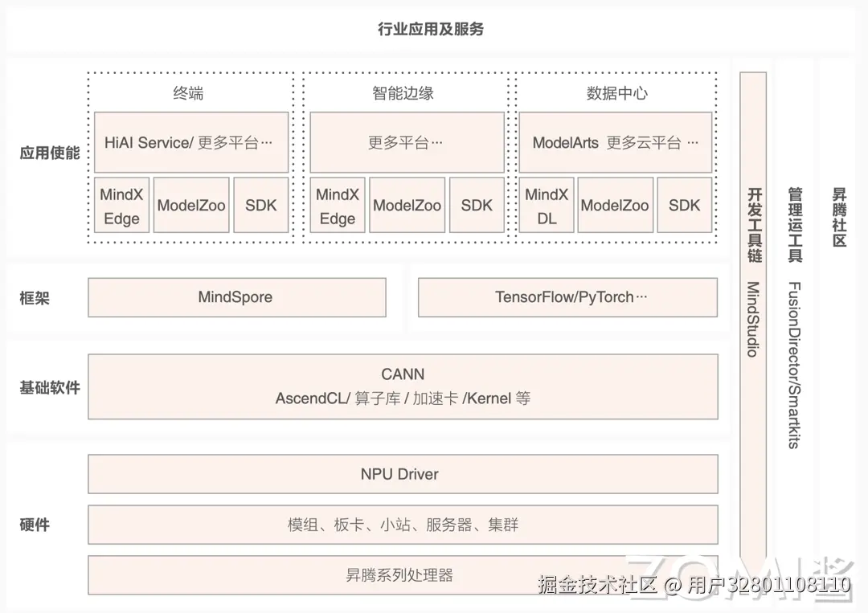Click ModelZoo box under 终端
The image size is (868, 613).
point(191,205)
